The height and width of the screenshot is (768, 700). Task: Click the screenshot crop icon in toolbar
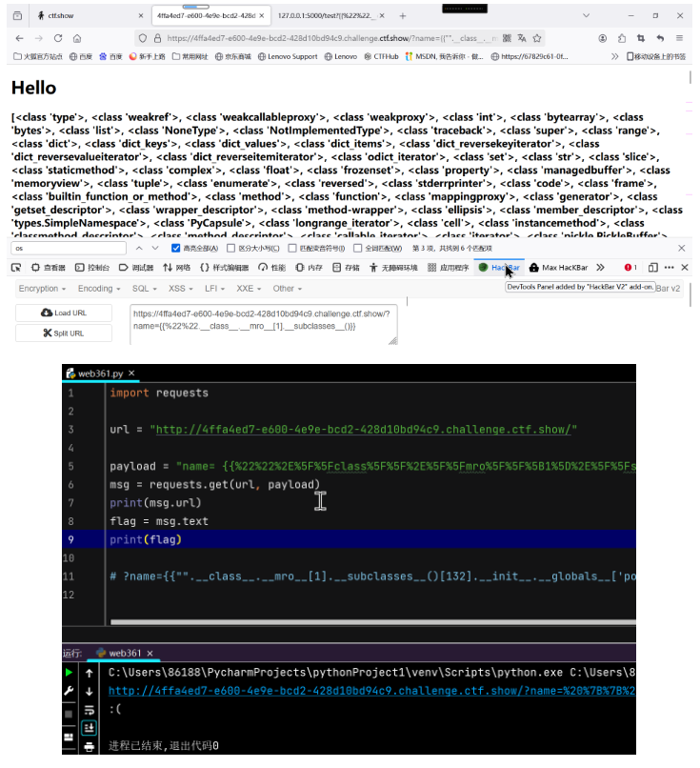(x=641, y=38)
